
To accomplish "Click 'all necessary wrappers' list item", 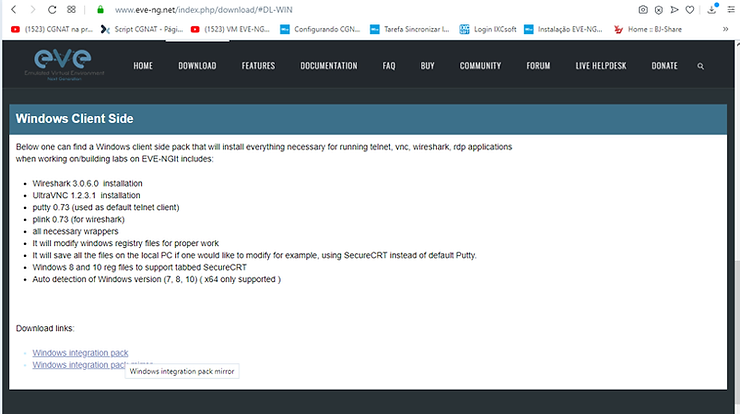I will click(x=76, y=231).
